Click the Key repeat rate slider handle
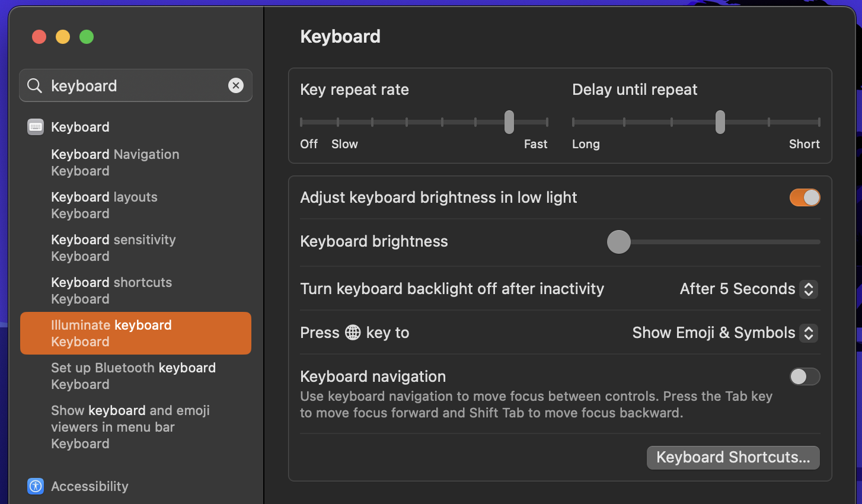This screenshot has width=862, height=504. point(509,122)
